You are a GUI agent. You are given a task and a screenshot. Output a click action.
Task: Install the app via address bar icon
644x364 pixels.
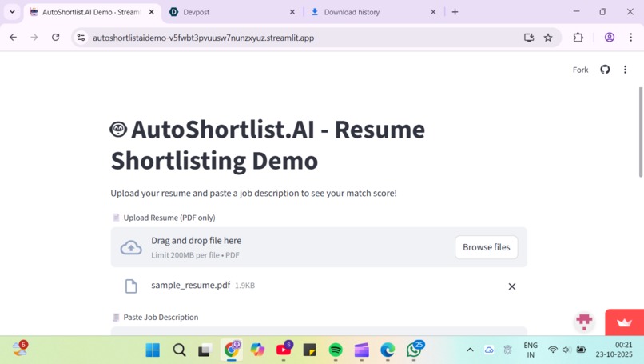click(x=529, y=38)
